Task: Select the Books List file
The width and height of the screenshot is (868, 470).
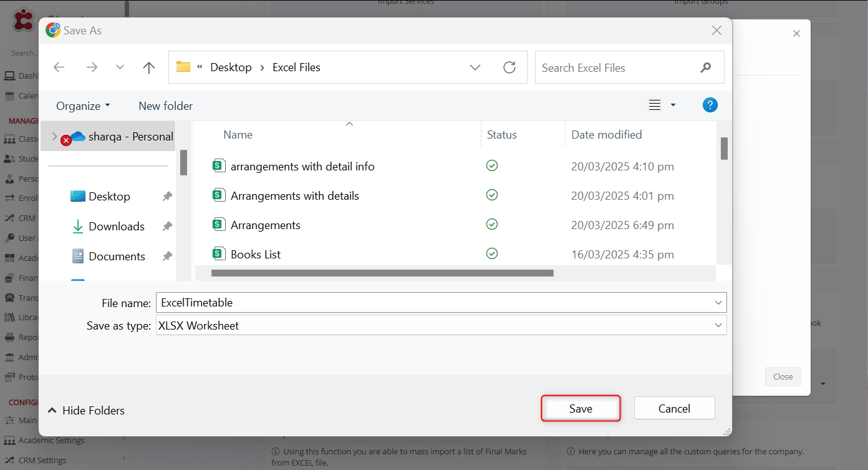Action: click(256, 254)
